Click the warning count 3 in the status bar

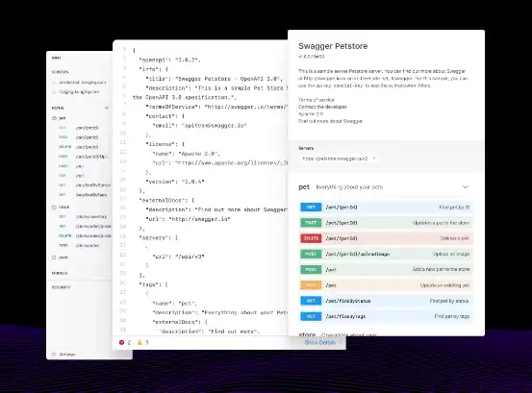tap(146, 342)
